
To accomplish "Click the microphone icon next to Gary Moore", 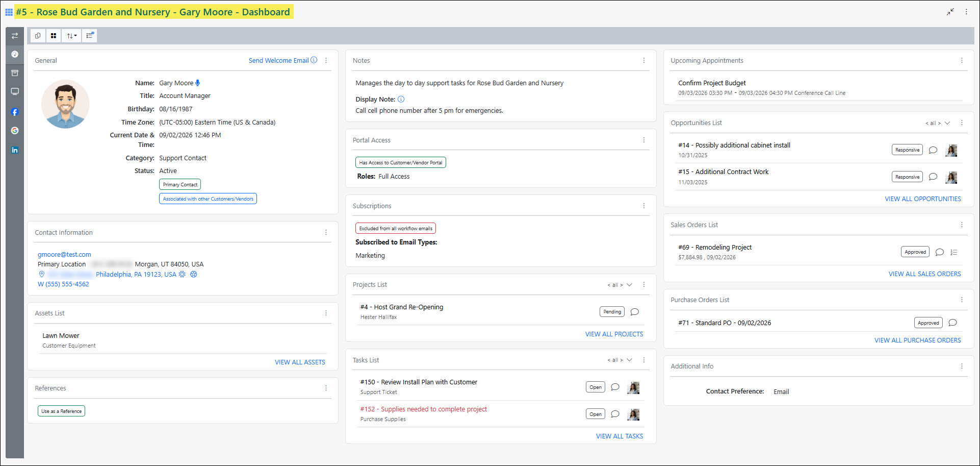I will pyautogui.click(x=198, y=83).
